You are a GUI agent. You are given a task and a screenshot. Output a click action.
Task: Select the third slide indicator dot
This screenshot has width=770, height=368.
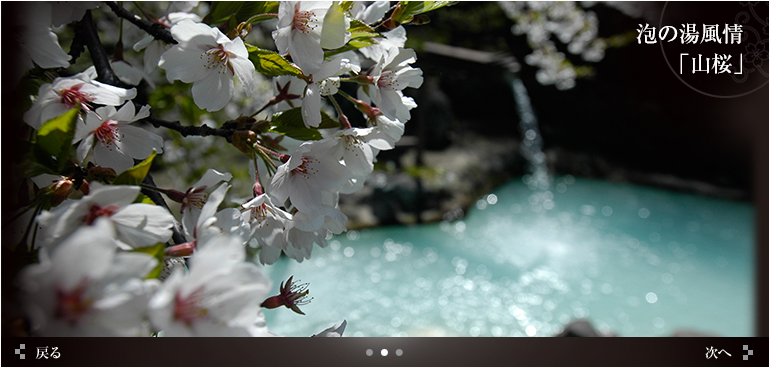(399, 352)
